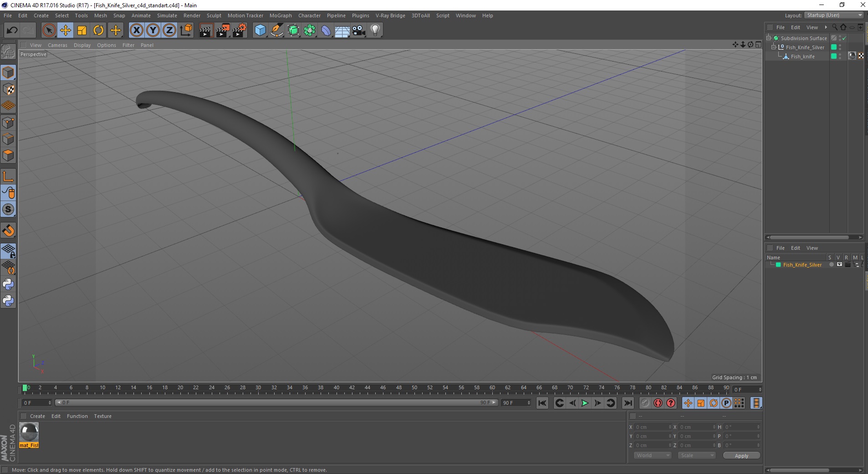868x474 pixels.
Task: Click the 90 F end frame field
Action: (x=516, y=403)
